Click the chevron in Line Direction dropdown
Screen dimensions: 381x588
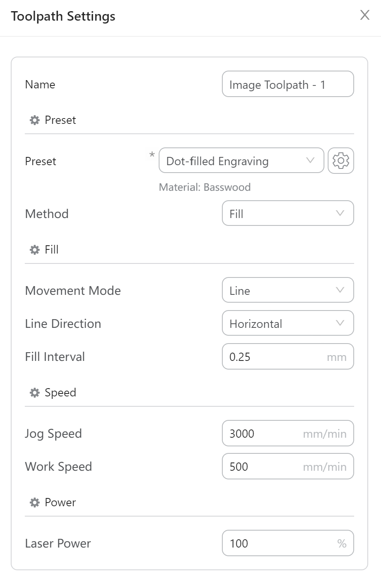(x=340, y=323)
